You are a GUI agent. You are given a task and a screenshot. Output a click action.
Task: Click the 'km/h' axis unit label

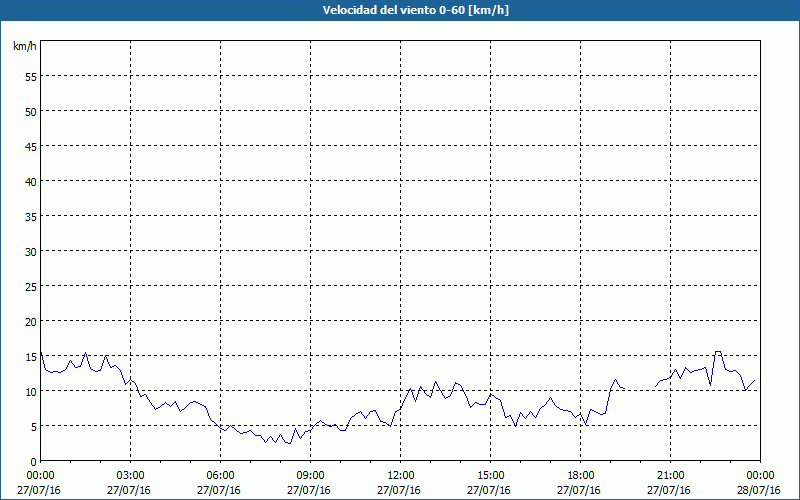(24, 46)
